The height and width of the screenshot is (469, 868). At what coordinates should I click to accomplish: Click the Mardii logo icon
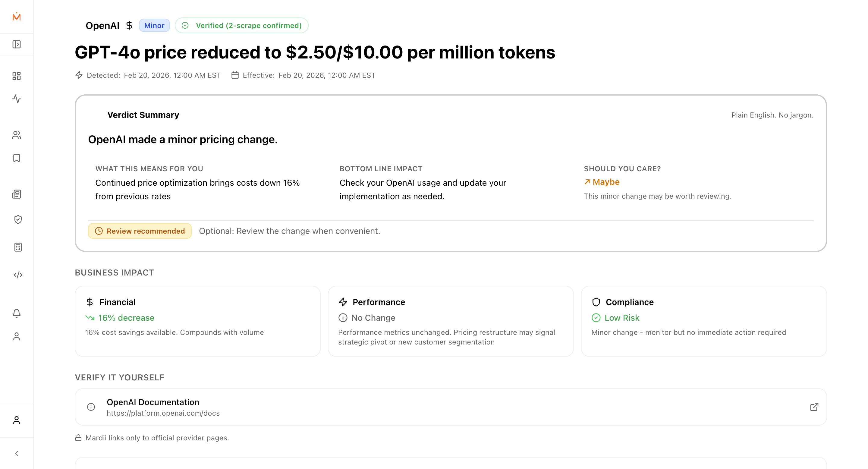click(x=17, y=17)
